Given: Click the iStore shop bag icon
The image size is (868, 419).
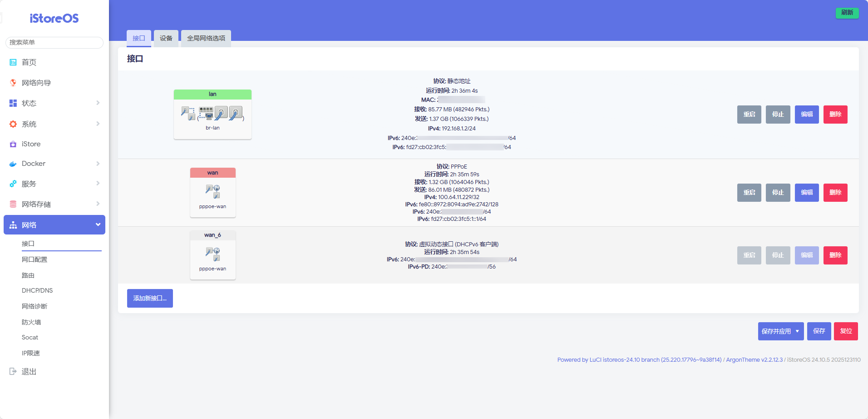Looking at the screenshot, I should (x=13, y=144).
